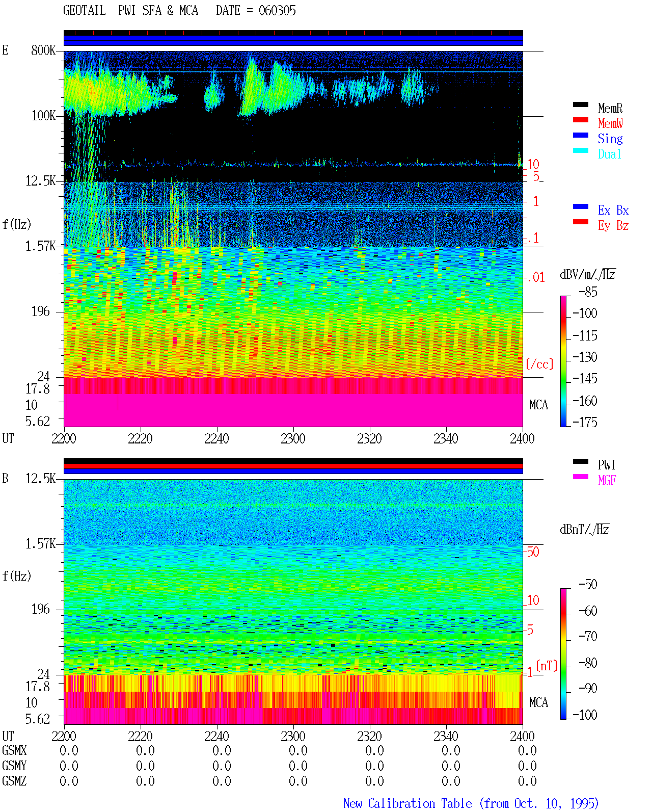652x812 pixels.
Task: Click the -85 value on the E color scale
Action: point(588,292)
